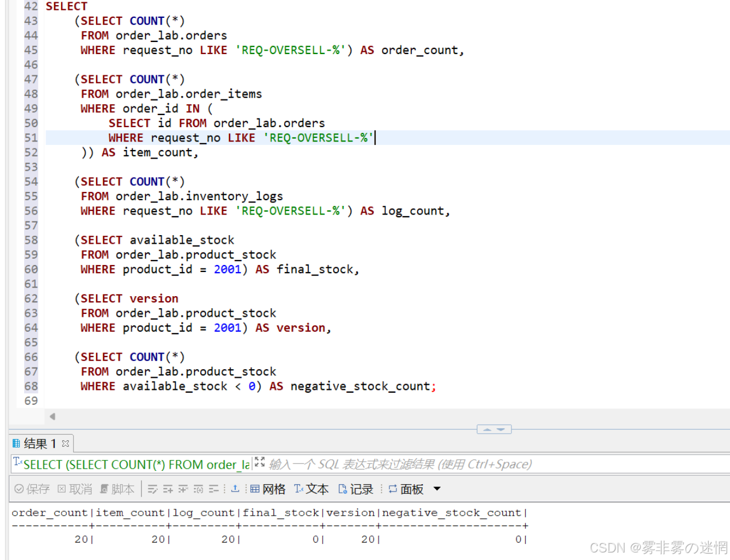The height and width of the screenshot is (560, 730).
Task: Click the order_count column header
Action: pyautogui.click(x=49, y=512)
